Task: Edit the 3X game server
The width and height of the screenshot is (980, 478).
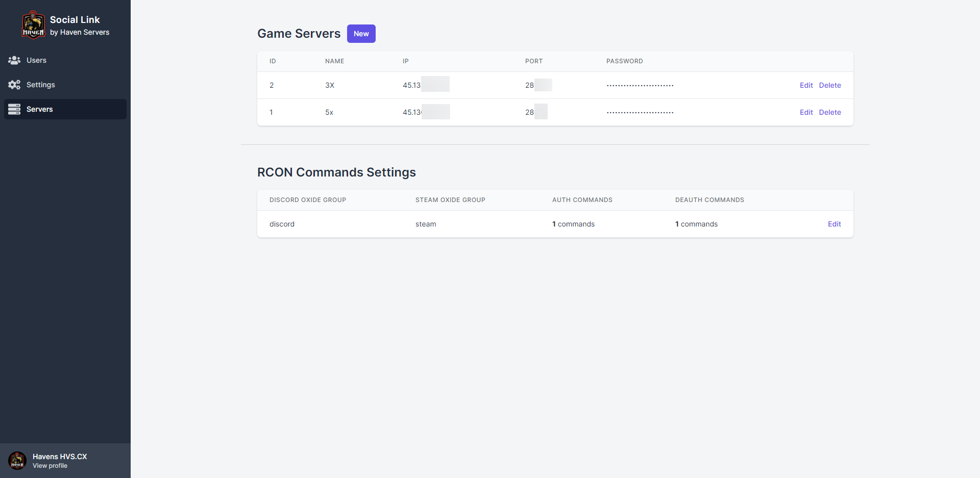Action: (806, 85)
